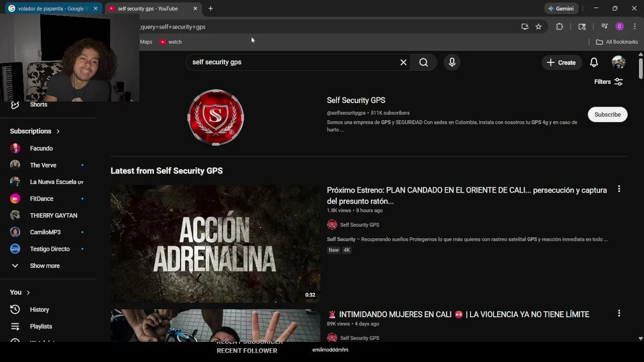This screenshot has width=644, height=362.
Task: Open the notifications bell
Action: click(x=594, y=62)
